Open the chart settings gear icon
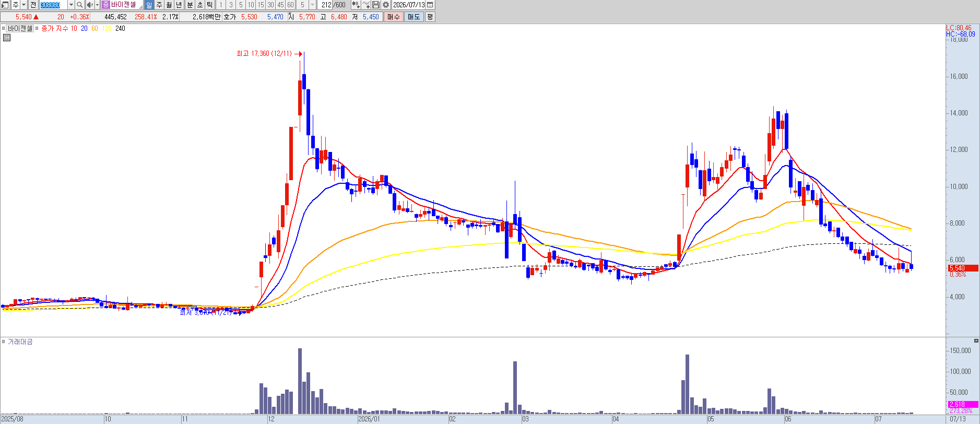Screen dimensions: 980x424 (386, 5)
